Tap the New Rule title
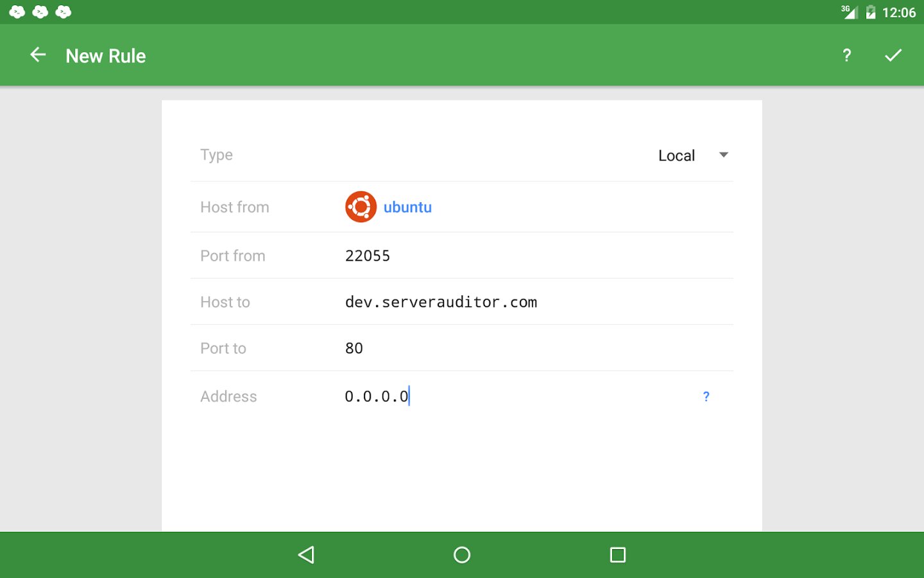924x578 pixels. click(x=106, y=56)
